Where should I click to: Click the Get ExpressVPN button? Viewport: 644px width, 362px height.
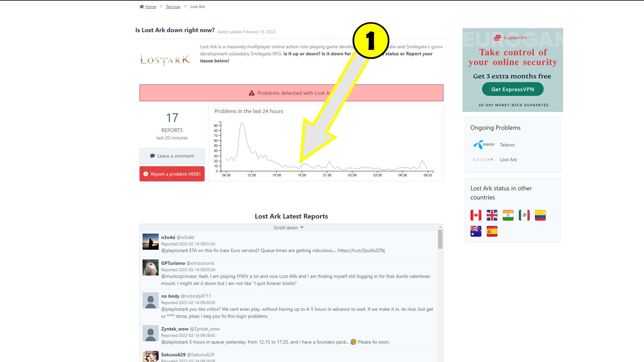click(513, 89)
